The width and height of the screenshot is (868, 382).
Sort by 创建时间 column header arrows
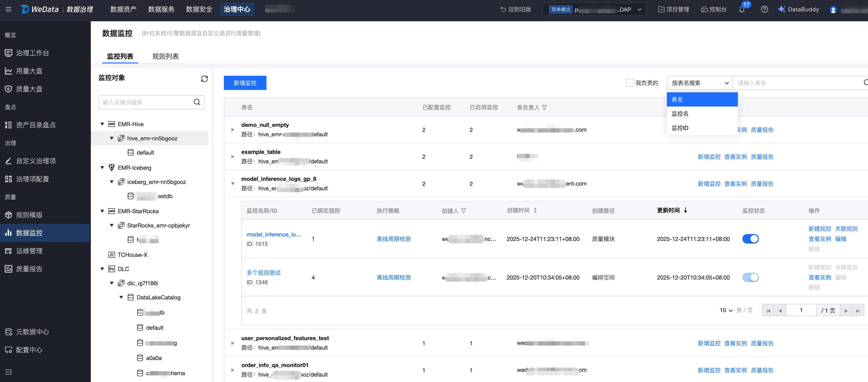[535, 210]
